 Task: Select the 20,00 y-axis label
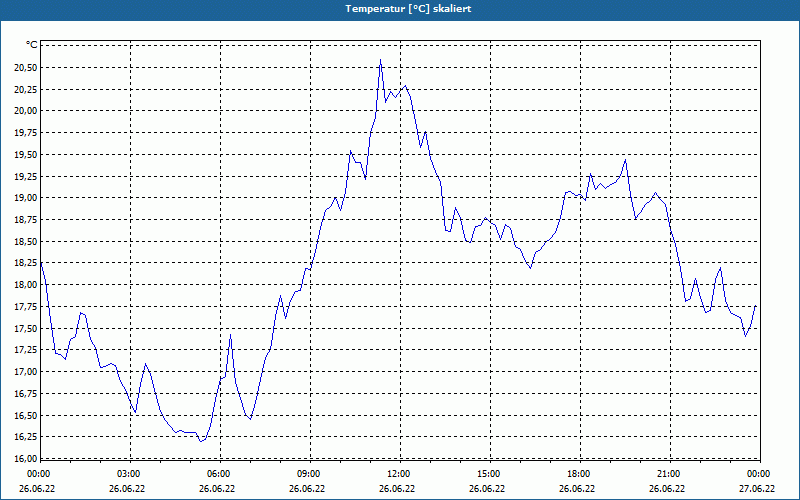coord(26,111)
